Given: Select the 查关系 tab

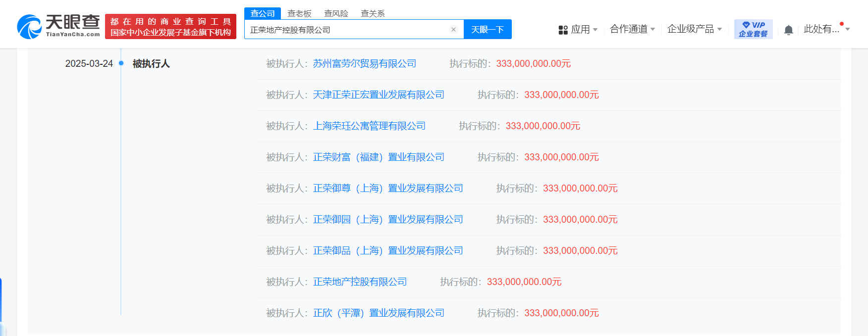Looking at the screenshot, I should [373, 13].
